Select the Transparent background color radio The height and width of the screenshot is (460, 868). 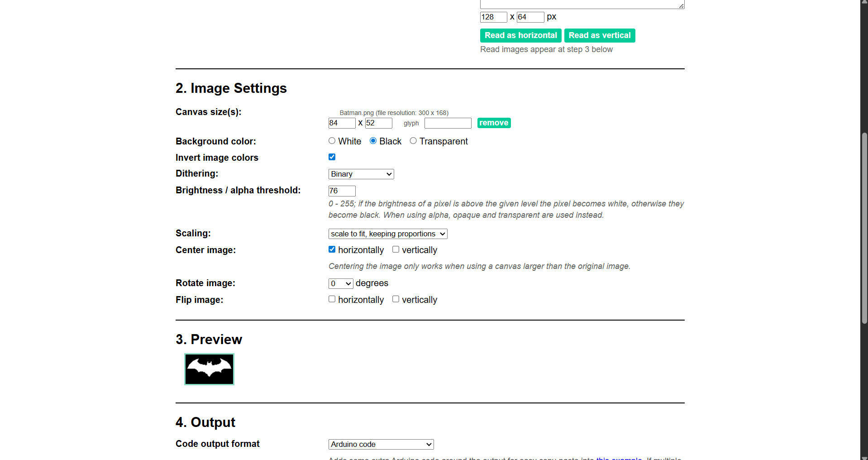click(x=413, y=141)
